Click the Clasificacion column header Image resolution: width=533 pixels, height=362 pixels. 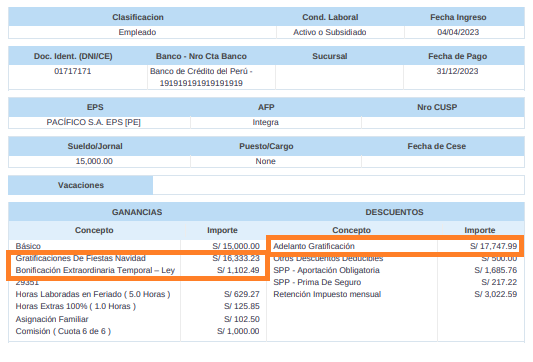click(138, 17)
